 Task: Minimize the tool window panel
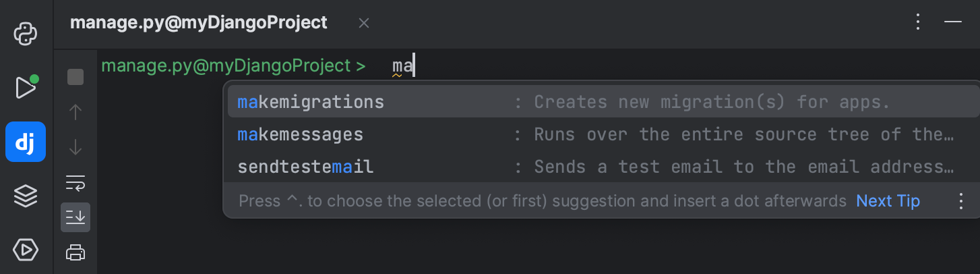[x=952, y=22]
